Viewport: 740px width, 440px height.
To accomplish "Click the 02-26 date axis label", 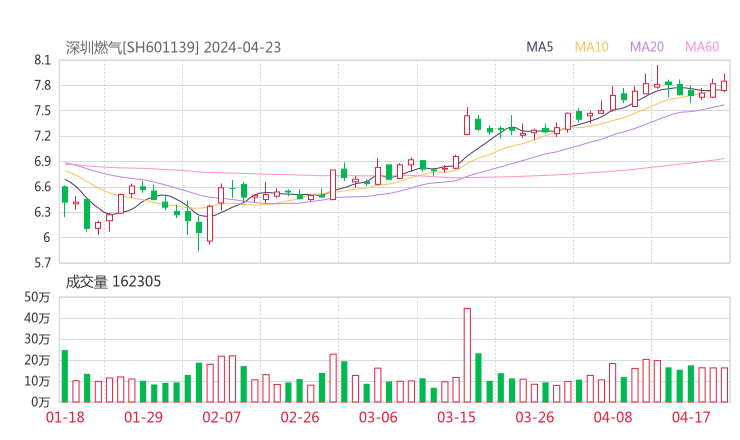I will (x=300, y=417).
